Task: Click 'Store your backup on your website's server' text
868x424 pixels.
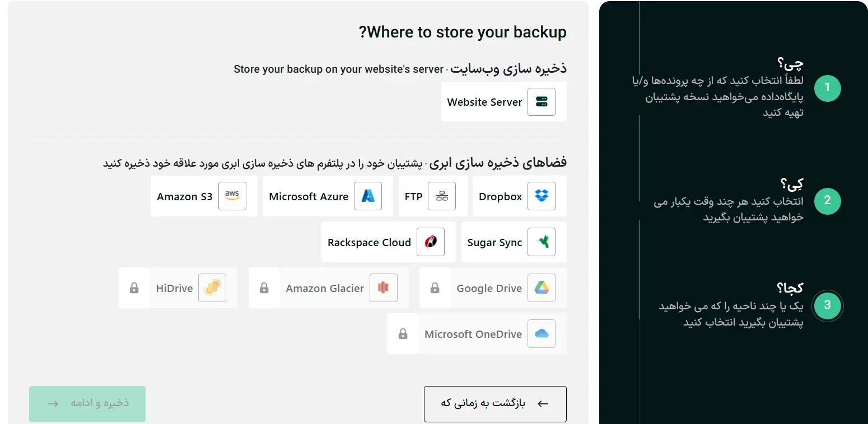Action: coord(338,69)
